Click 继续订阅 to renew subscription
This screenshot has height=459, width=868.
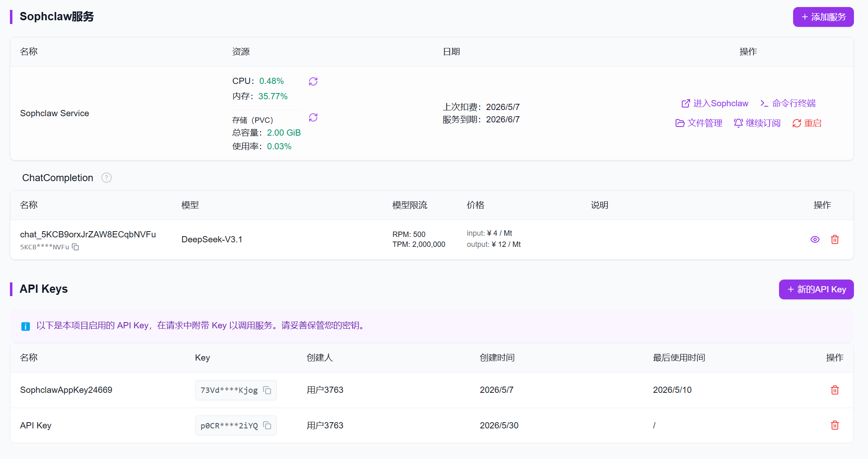click(757, 123)
